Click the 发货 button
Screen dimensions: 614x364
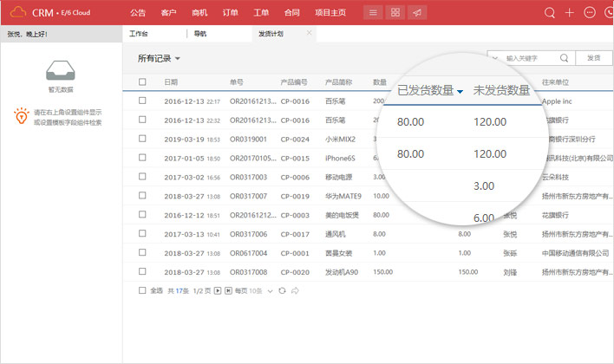tap(592, 58)
